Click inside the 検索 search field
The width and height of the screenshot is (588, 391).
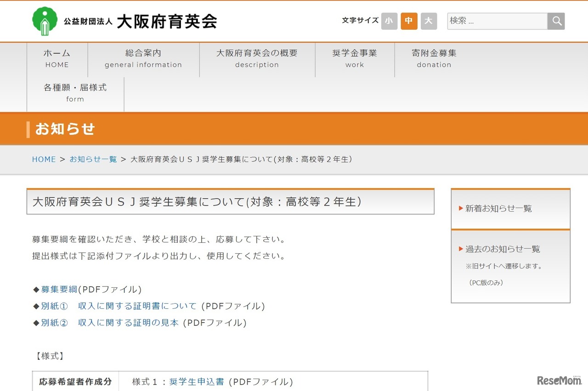pyautogui.click(x=497, y=21)
